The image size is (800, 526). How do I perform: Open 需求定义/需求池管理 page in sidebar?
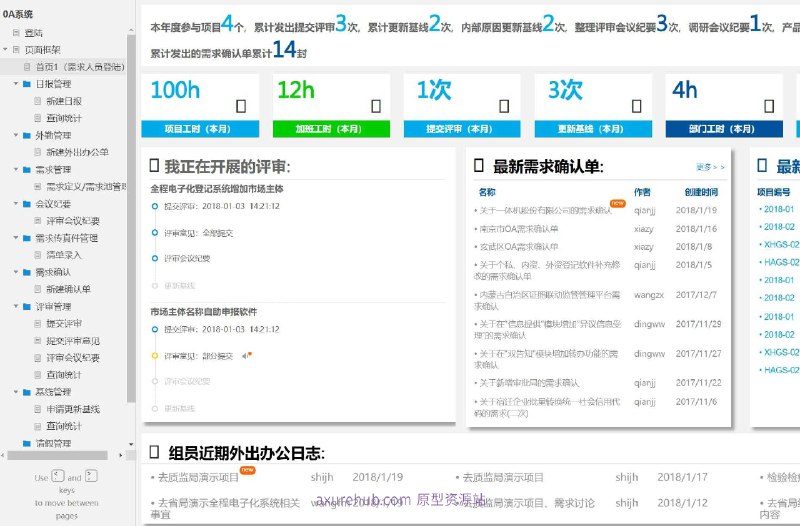point(86,186)
